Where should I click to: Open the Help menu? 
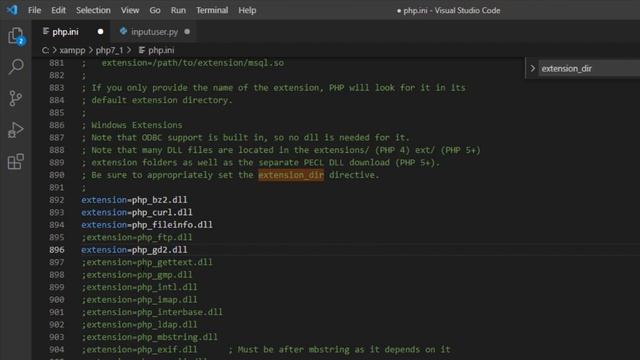[x=247, y=10]
